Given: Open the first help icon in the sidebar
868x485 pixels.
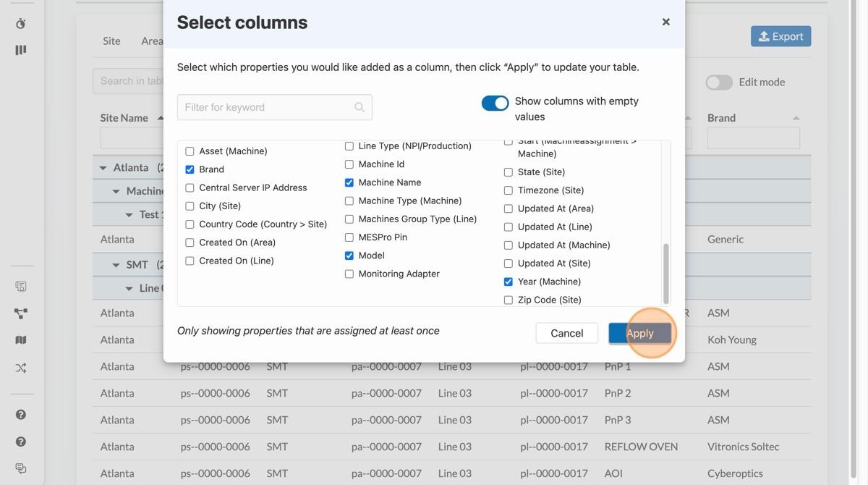Looking at the screenshot, I should [21, 414].
